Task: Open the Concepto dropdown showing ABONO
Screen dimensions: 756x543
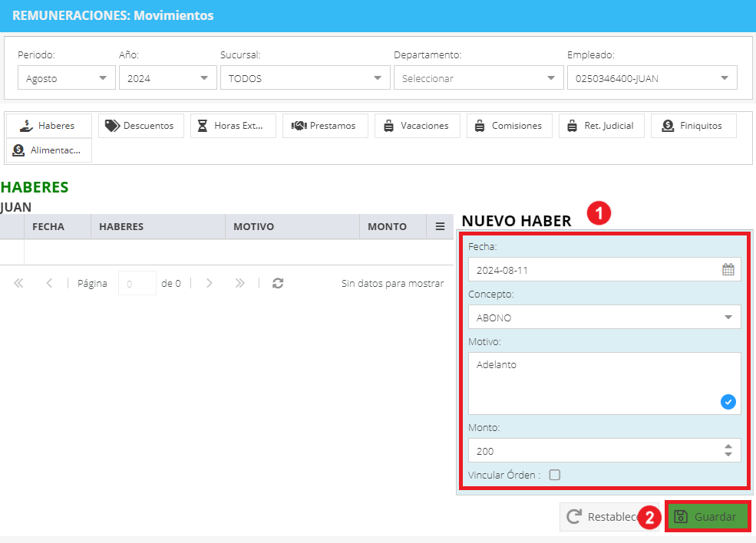Action: 605,317
